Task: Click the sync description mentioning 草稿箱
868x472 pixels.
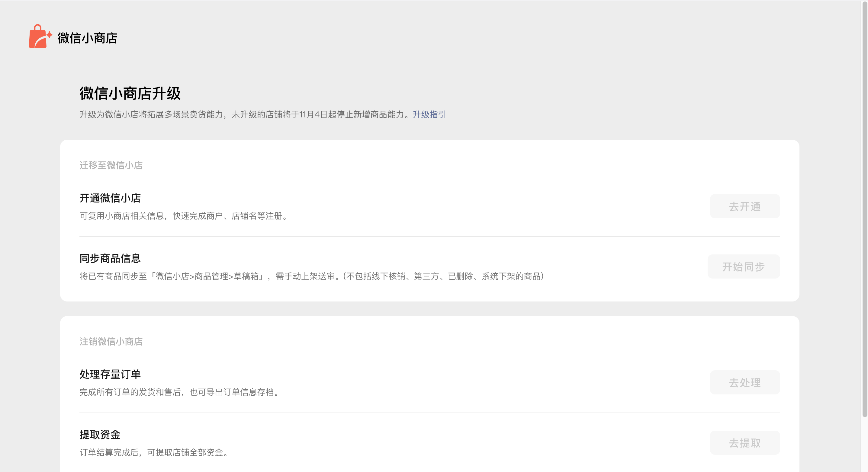Action: click(x=311, y=276)
